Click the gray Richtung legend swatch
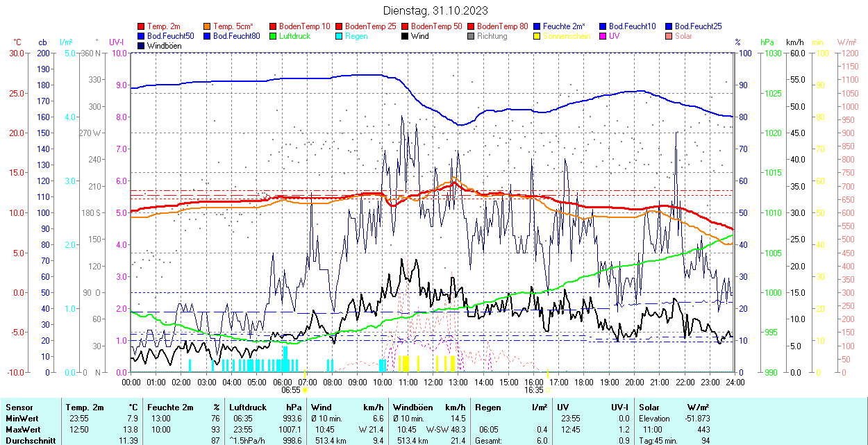Viewport: 868px width, 445px height. 471,36
